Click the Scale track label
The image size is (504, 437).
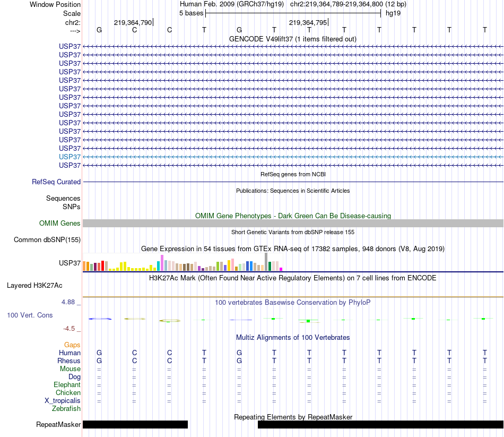[72, 13]
